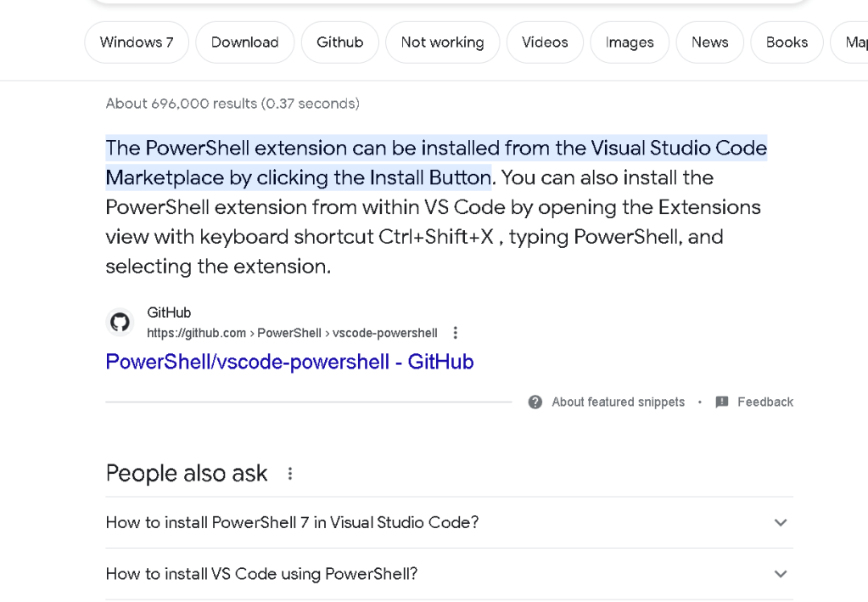Click the highlighted snippet text about Visual Studio Code Marketplace
Screen dimensions: 868x602
[x=436, y=163]
